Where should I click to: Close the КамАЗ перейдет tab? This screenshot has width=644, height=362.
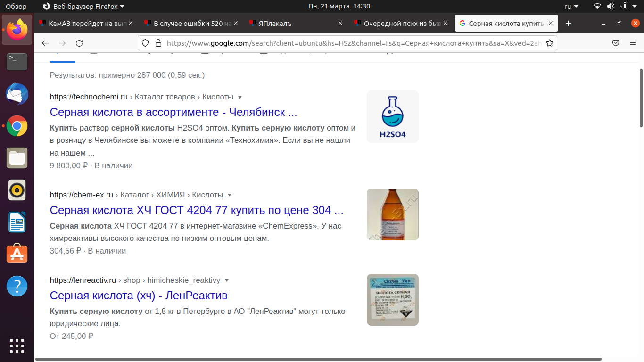point(131,23)
